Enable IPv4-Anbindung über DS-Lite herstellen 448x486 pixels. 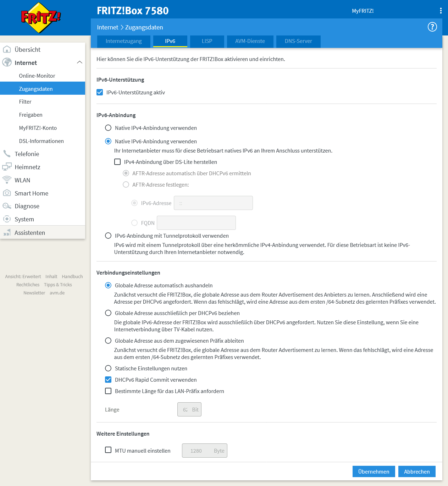pos(117,162)
